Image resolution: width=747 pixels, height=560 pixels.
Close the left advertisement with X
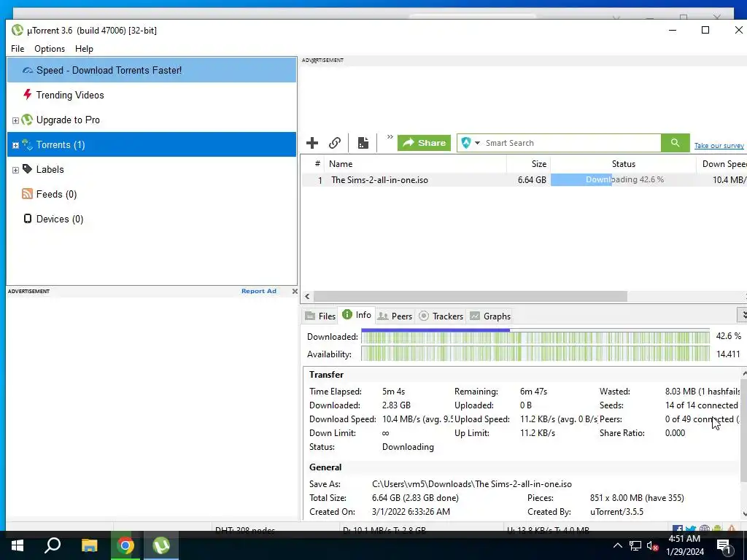click(295, 291)
